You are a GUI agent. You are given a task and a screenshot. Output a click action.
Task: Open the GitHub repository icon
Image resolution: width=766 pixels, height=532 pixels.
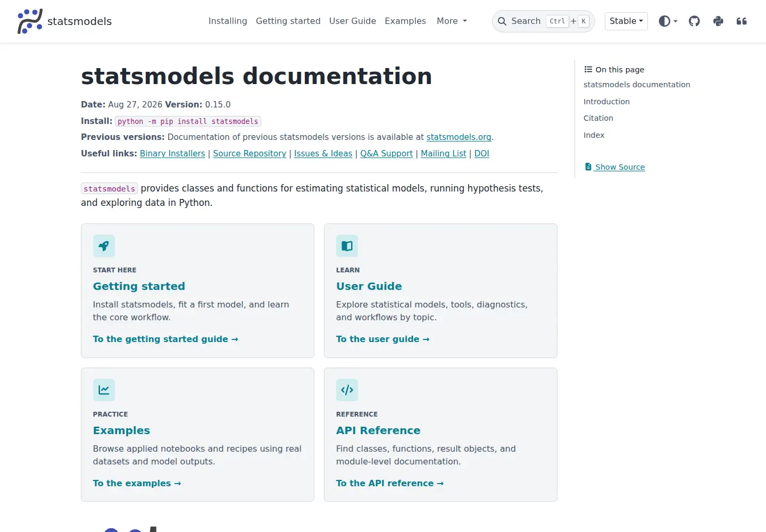[x=694, y=21]
